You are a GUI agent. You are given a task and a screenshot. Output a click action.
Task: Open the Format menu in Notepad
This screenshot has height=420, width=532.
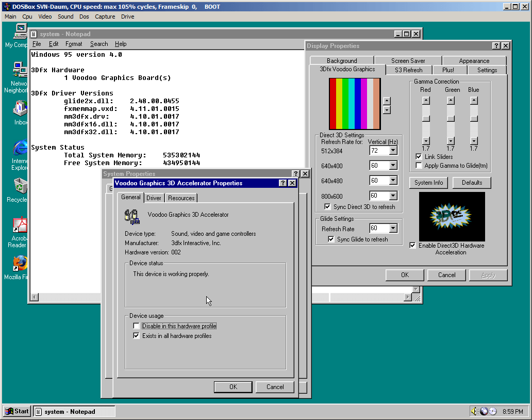(x=74, y=44)
